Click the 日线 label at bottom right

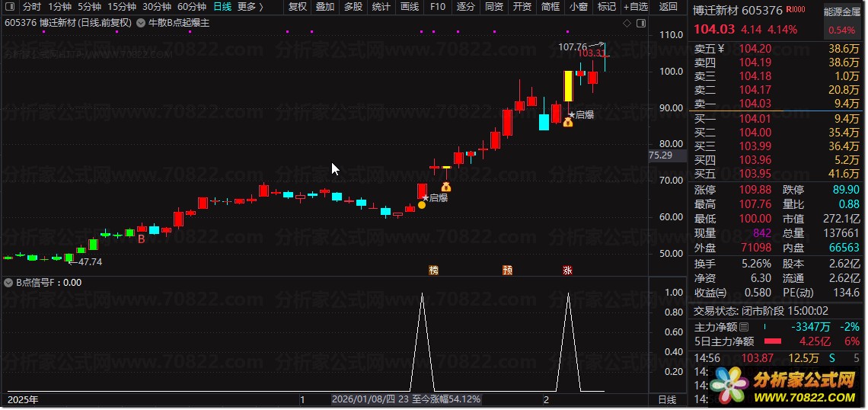(667, 399)
